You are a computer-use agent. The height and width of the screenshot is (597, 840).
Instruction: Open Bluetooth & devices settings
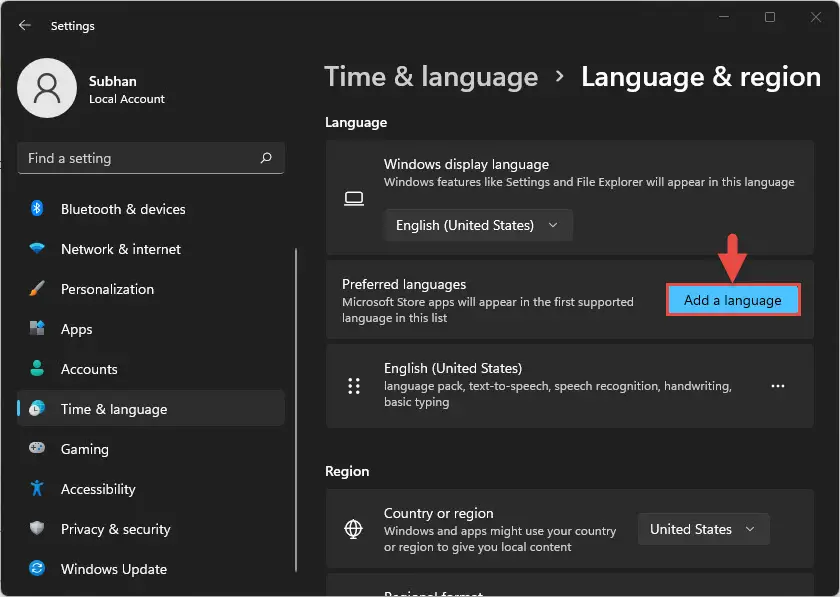(x=151, y=208)
